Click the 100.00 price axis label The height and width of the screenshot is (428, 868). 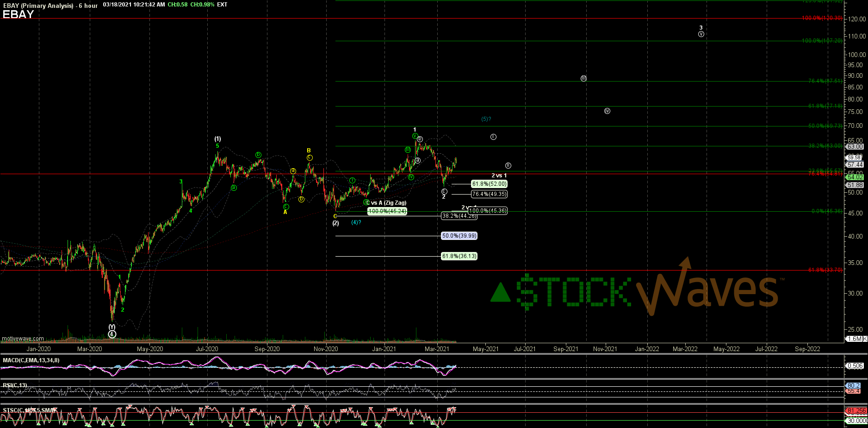pyautogui.click(x=856, y=55)
